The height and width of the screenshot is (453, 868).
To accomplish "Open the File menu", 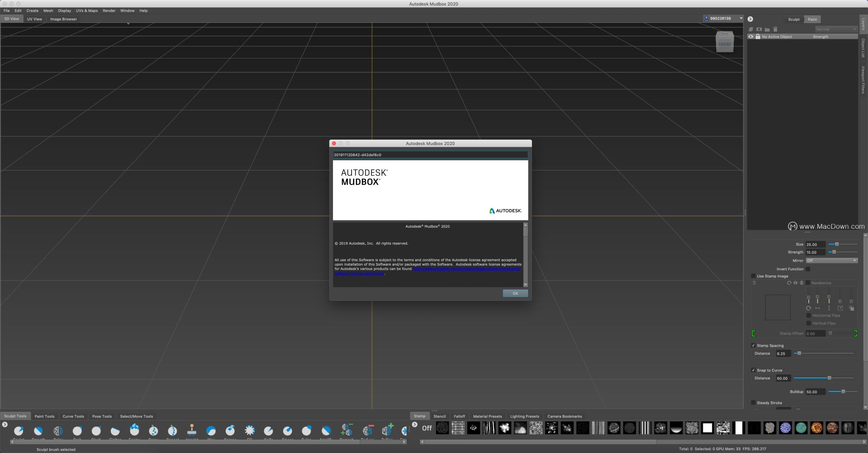I will click(x=6, y=11).
